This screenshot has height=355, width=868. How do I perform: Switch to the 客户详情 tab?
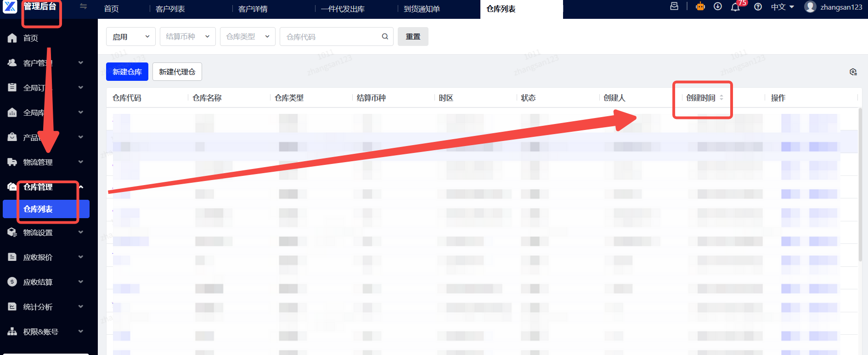coord(253,9)
